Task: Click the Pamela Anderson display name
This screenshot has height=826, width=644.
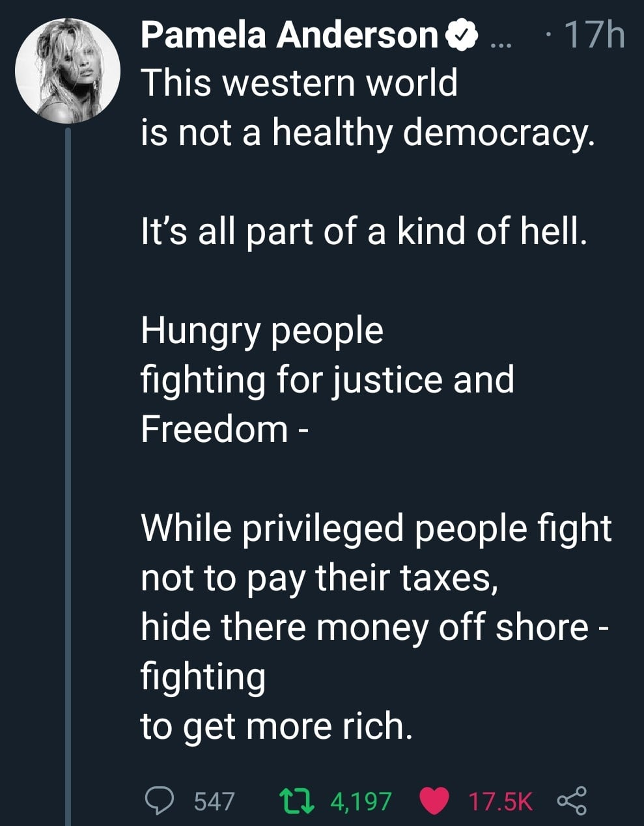Action: 290,35
